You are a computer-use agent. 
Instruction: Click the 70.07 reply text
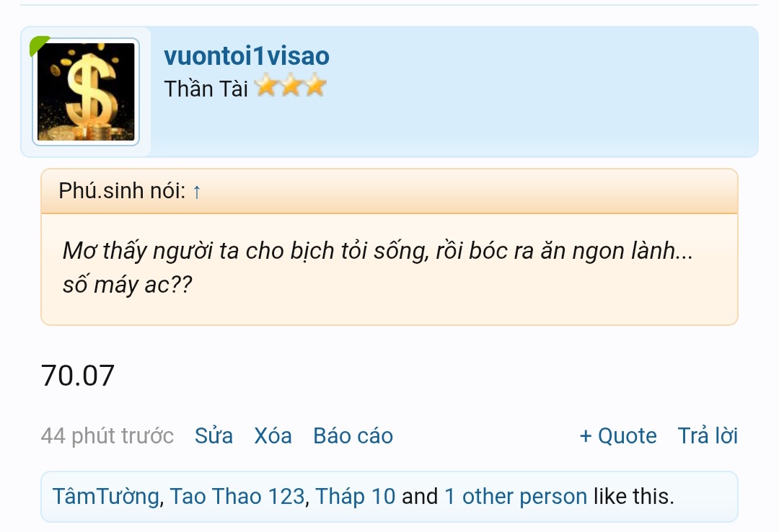click(77, 376)
